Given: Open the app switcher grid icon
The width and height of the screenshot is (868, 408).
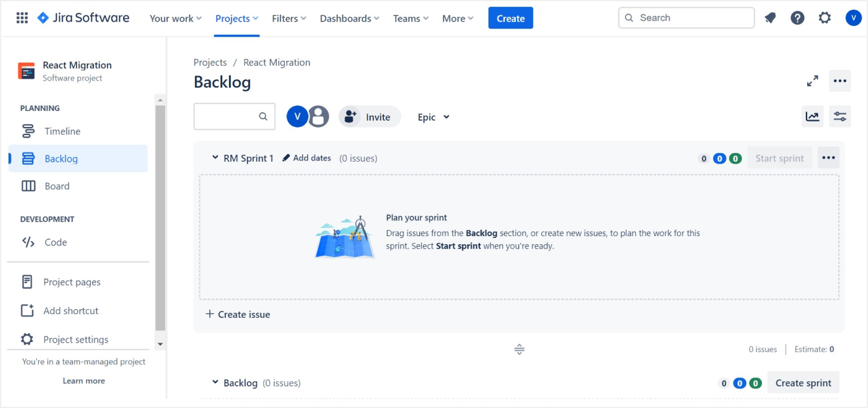Looking at the screenshot, I should pos(22,18).
